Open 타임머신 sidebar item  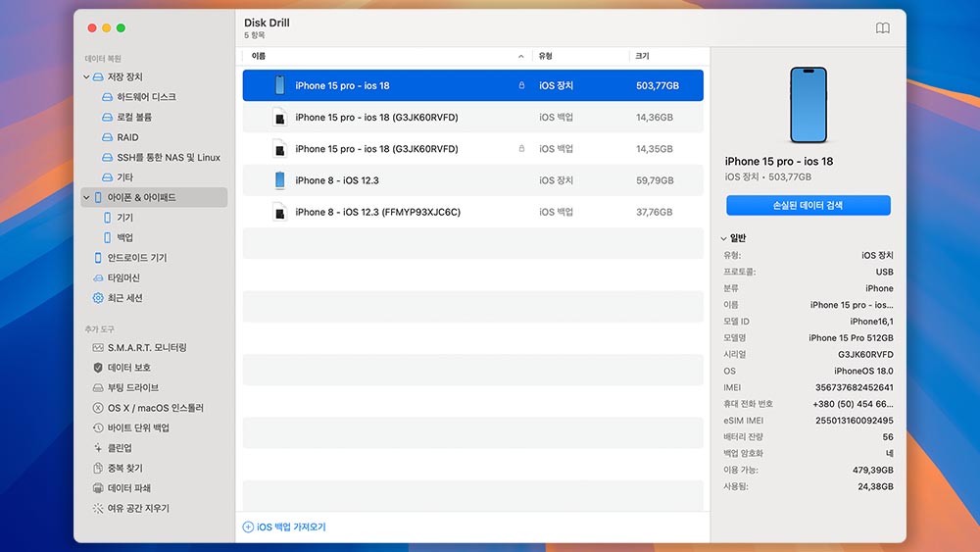coord(122,277)
